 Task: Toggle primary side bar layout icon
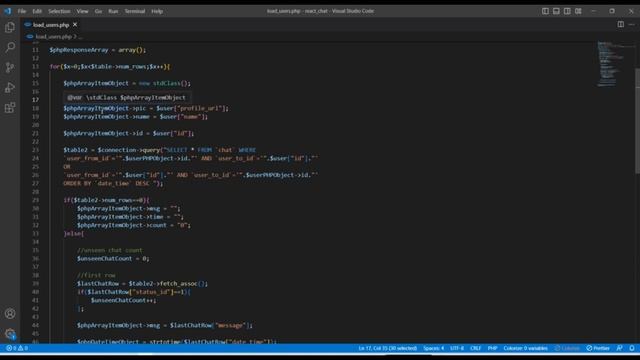click(x=545, y=11)
